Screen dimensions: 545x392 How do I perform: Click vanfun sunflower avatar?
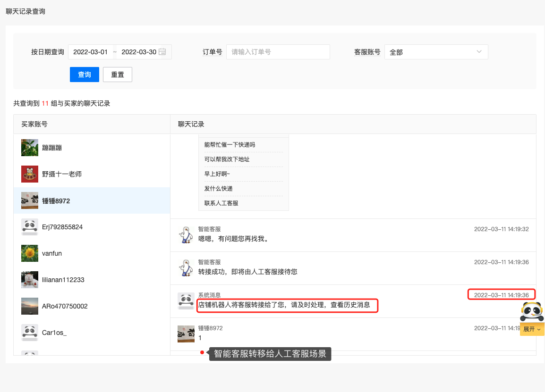coord(30,253)
